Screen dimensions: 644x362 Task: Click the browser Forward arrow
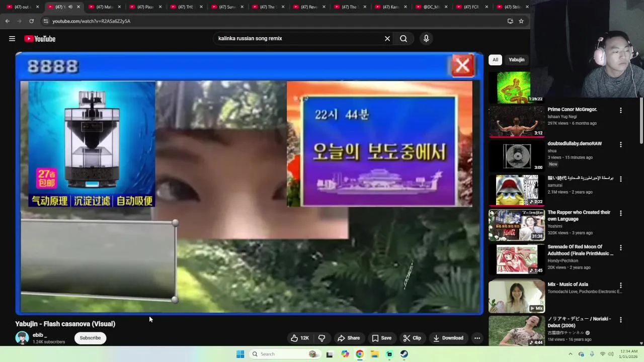click(19, 21)
